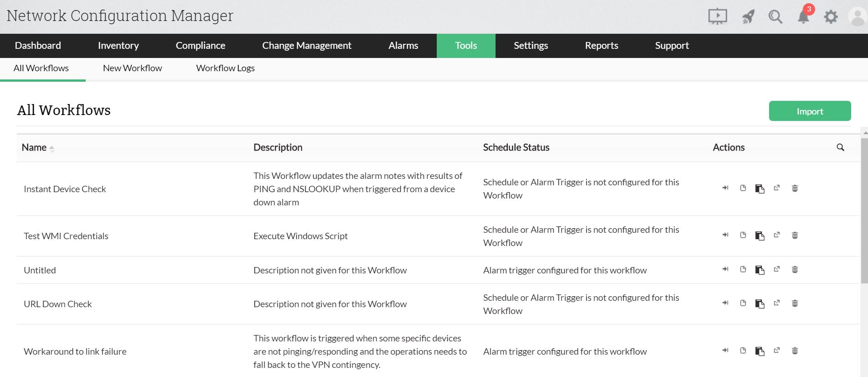Click the rocket launch icon in header
The image size is (868, 377).
748,16
